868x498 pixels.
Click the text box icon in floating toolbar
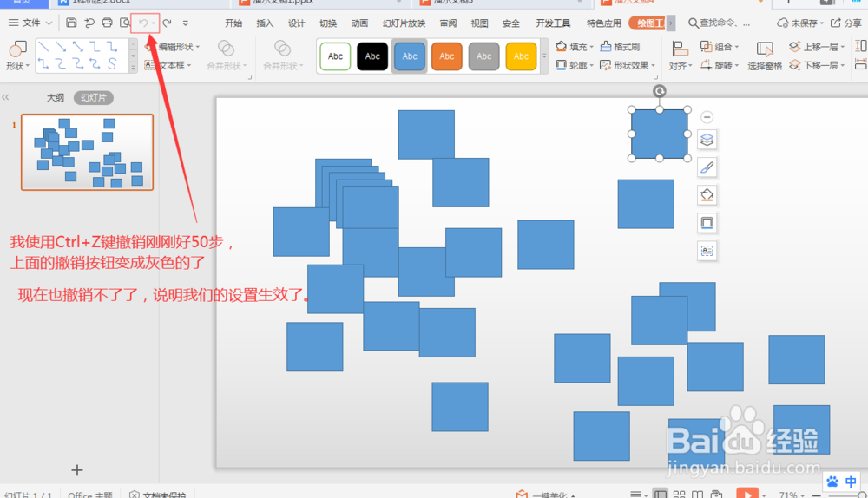[x=707, y=250]
